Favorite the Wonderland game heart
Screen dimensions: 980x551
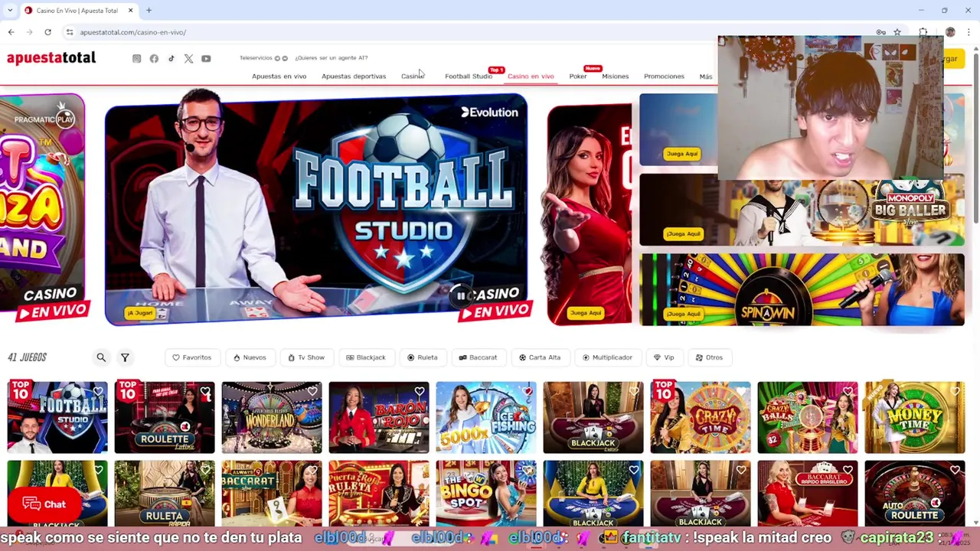tap(312, 392)
